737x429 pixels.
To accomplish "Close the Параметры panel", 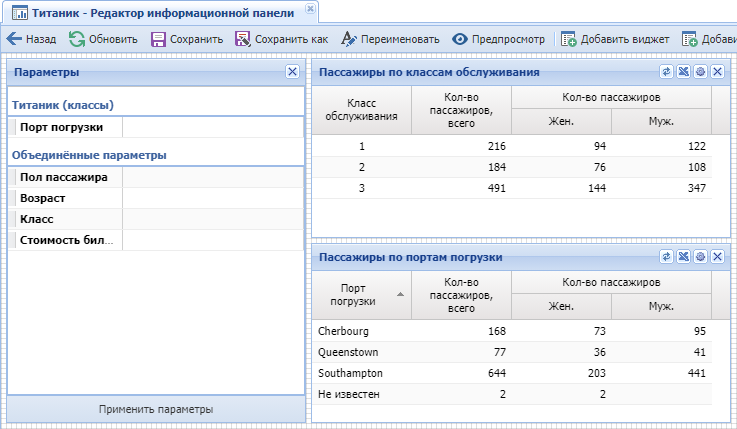I will 292,71.
